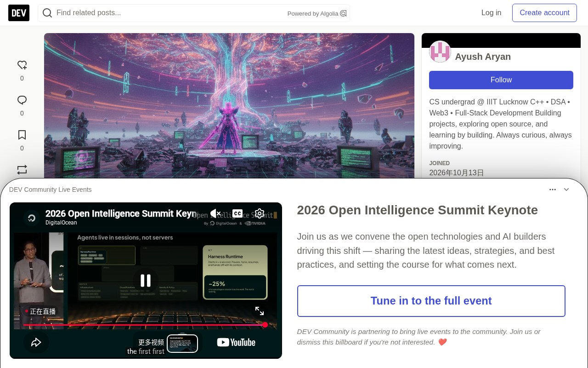Click the boost arrows icon in the sidebar
This screenshot has height=368, width=588.
tap(22, 170)
